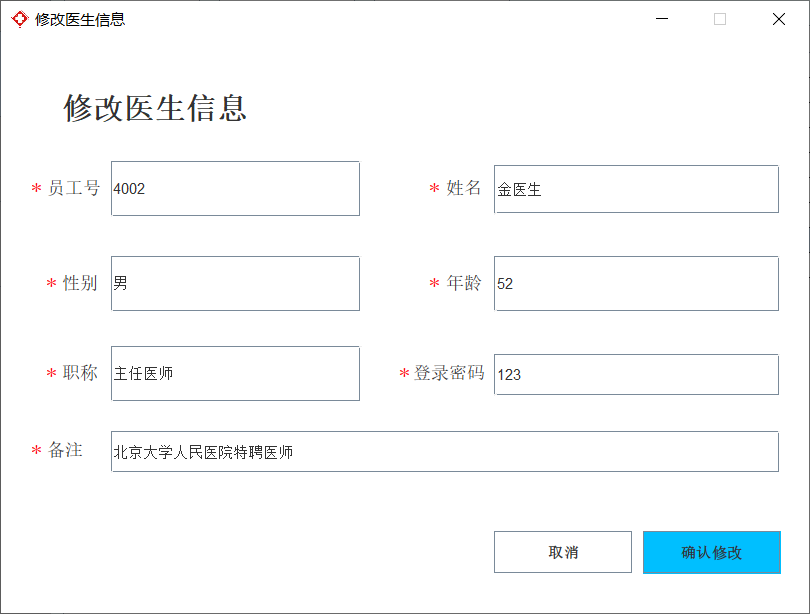Click the 年龄 label text
The image size is (810, 614).
pyautogui.click(x=464, y=283)
